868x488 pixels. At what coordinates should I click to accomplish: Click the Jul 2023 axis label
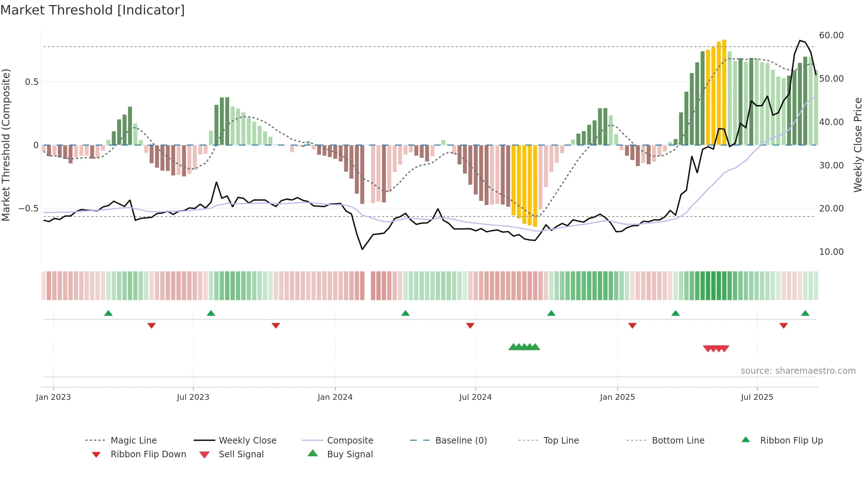(x=193, y=397)
